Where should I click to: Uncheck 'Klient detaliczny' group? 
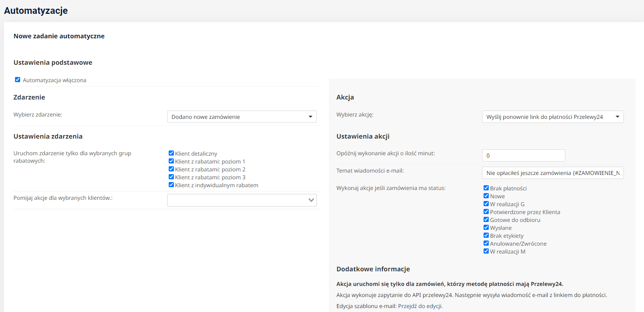coord(171,153)
